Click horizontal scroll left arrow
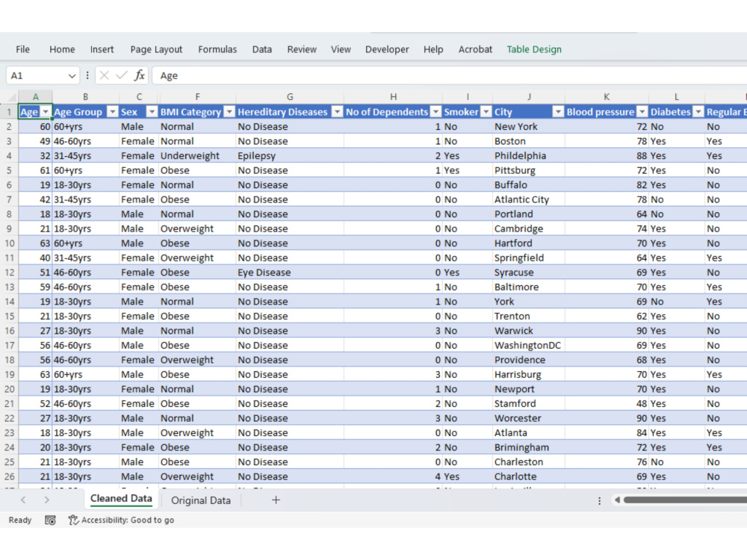 pyautogui.click(x=618, y=500)
